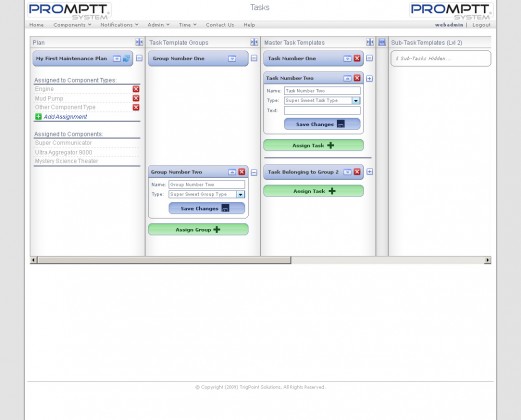
Task: Open the Components menu
Action: pyautogui.click(x=72, y=25)
